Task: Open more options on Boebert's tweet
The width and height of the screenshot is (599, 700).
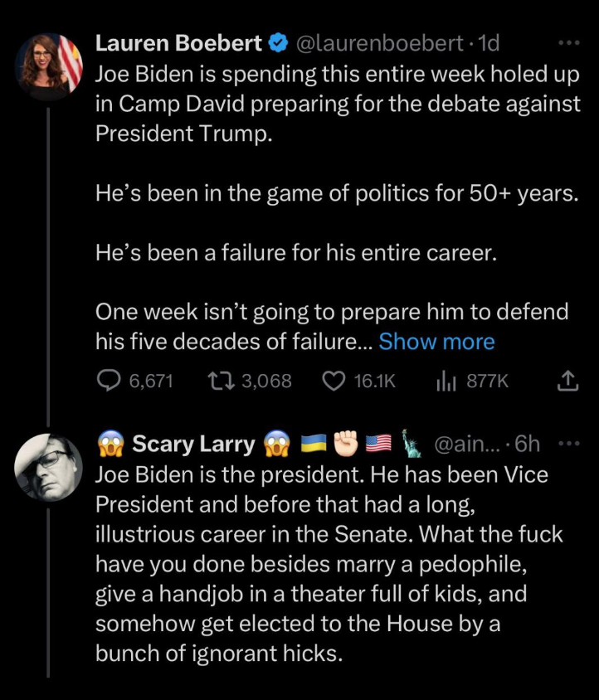Action: point(567,42)
